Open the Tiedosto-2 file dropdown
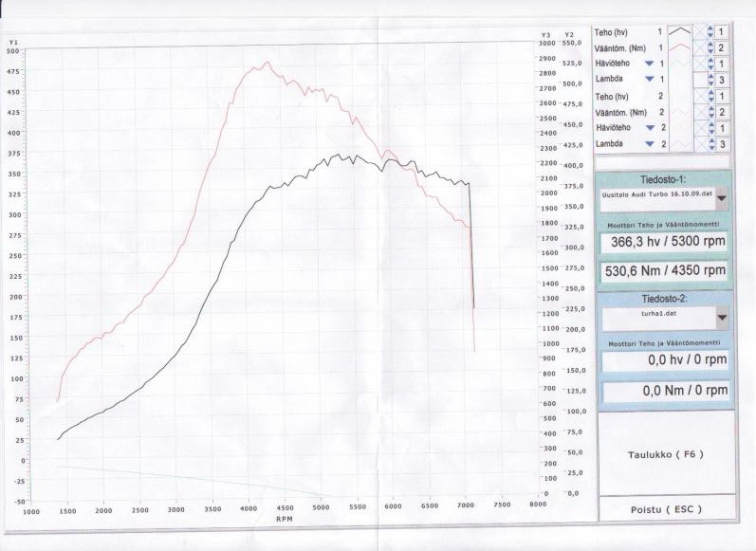This screenshot has height=551, width=756. pos(722,317)
